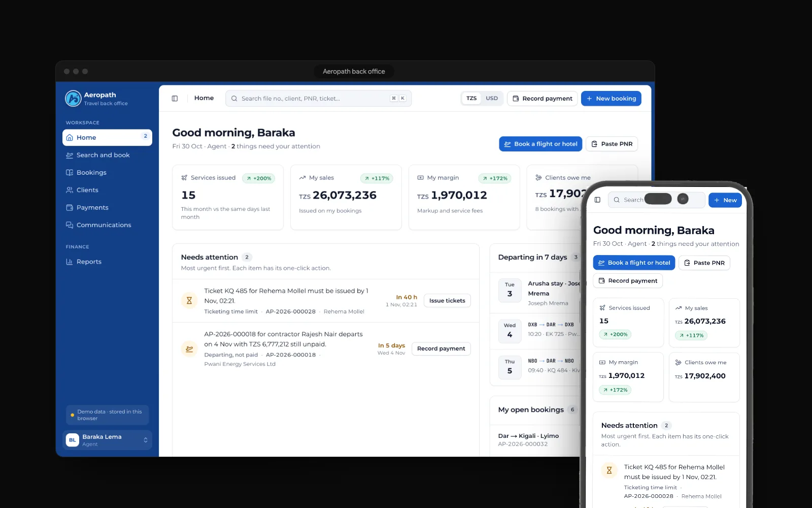
Task: Click the My sales trend icon on desktop card
Action: click(x=302, y=178)
